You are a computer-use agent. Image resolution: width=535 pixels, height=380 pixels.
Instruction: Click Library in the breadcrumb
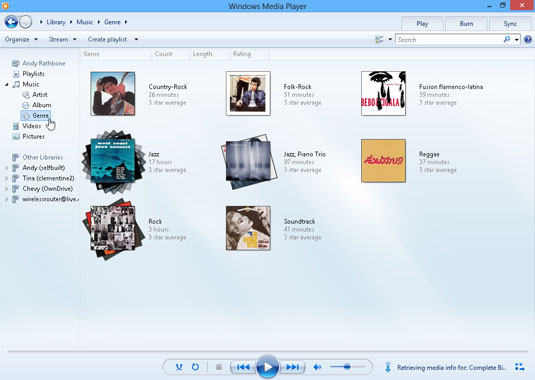[x=56, y=22]
